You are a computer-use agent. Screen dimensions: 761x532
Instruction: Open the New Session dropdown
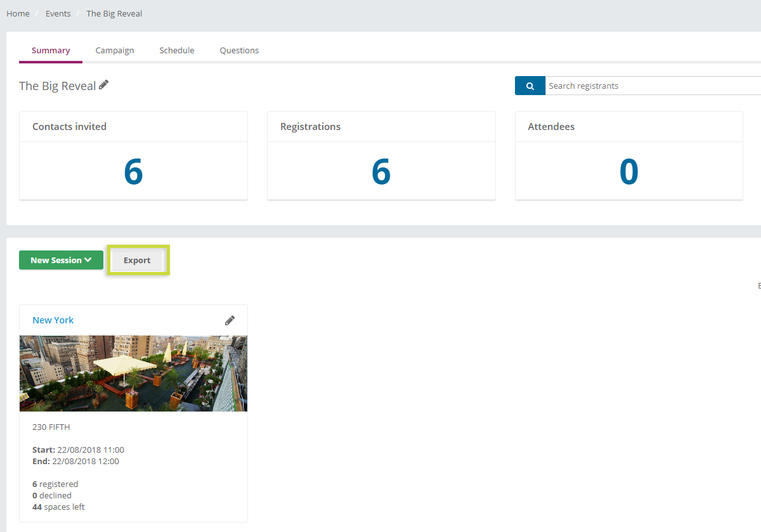pyautogui.click(x=61, y=260)
